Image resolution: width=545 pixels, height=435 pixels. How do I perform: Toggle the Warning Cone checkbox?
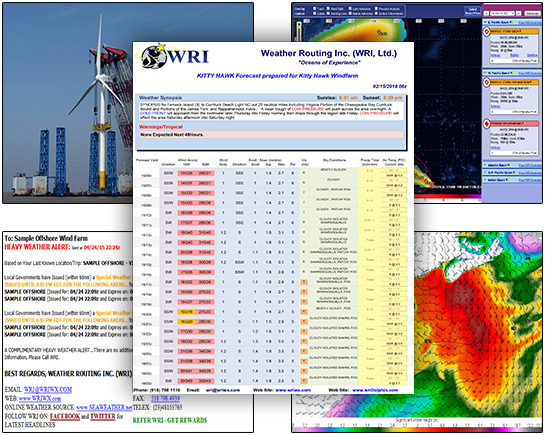[328, 14]
